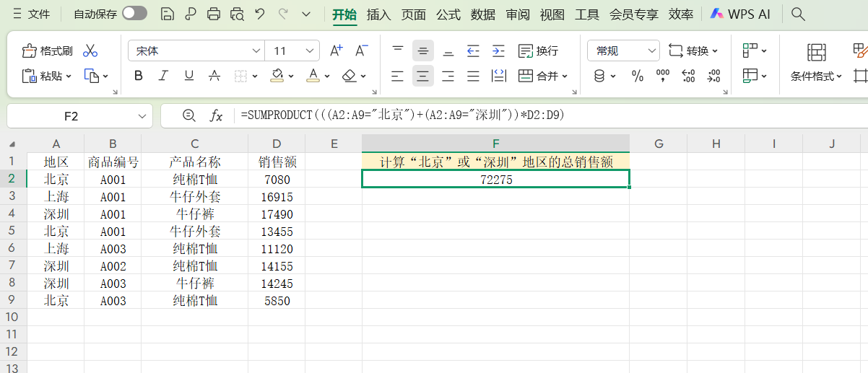
Task: Click the 换行 wrap text button
Action: pos(539,51)
